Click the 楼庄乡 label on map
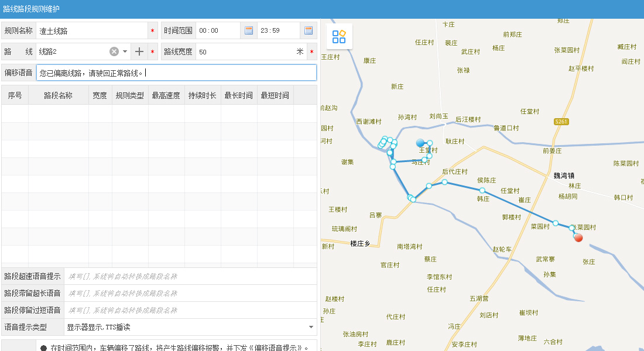Screen dimensions: 644x351 point(360,243)
